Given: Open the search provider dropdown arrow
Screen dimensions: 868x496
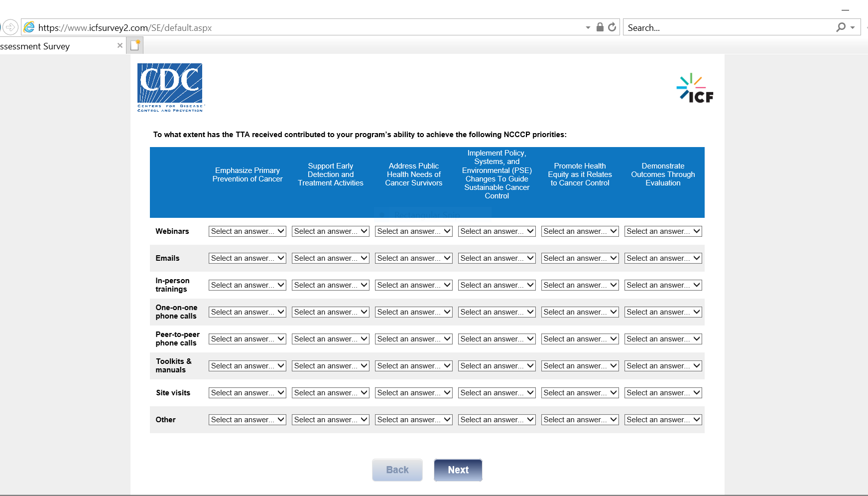Looking at the screenshot, I should pyautogui.click(x=853, y=28).
